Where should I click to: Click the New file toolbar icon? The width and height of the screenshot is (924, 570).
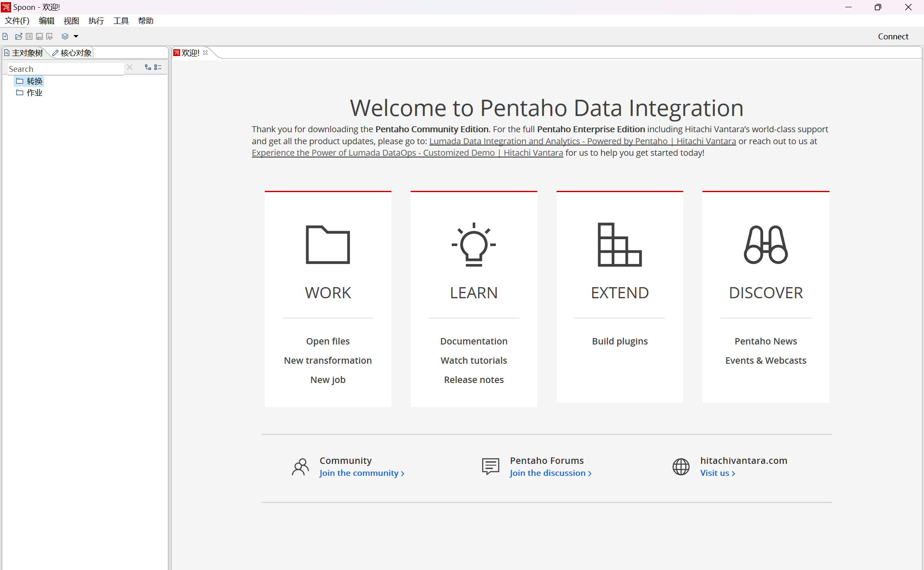(x=5, y=36)
